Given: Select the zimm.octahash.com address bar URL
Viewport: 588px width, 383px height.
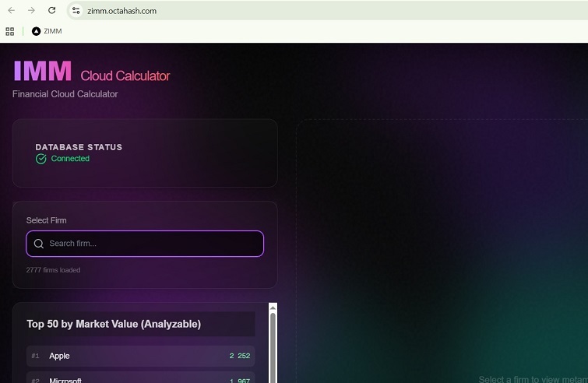Looking at the screenshot, I should (121, 11).
